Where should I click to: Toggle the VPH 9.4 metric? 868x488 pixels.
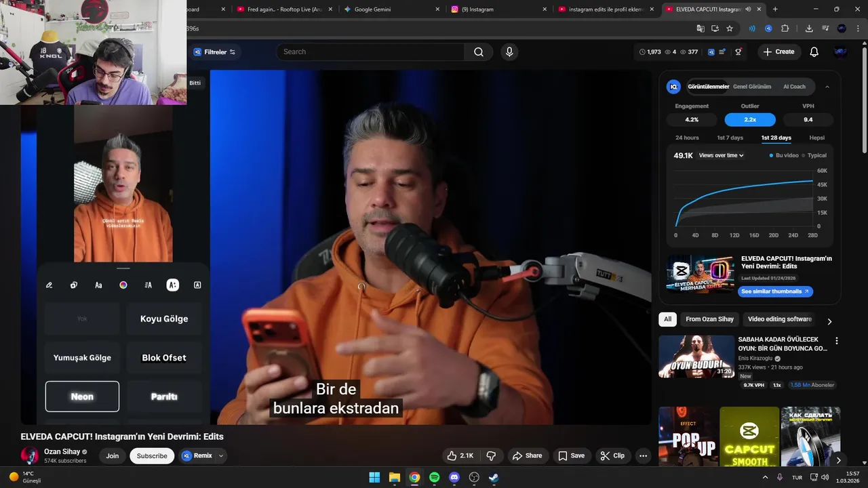pyautogui.click(x=808, y=119)
